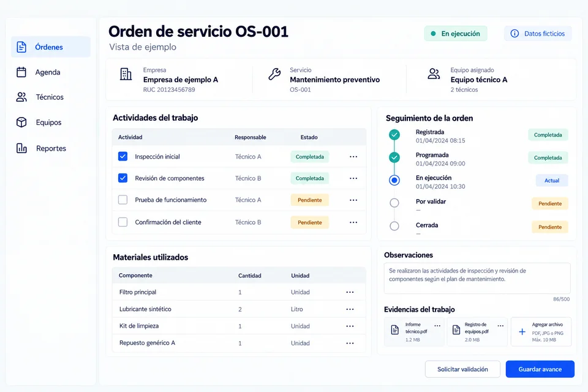Click the Empresa building icon
The height and width of the screenshot is (392, 588).
126,74
